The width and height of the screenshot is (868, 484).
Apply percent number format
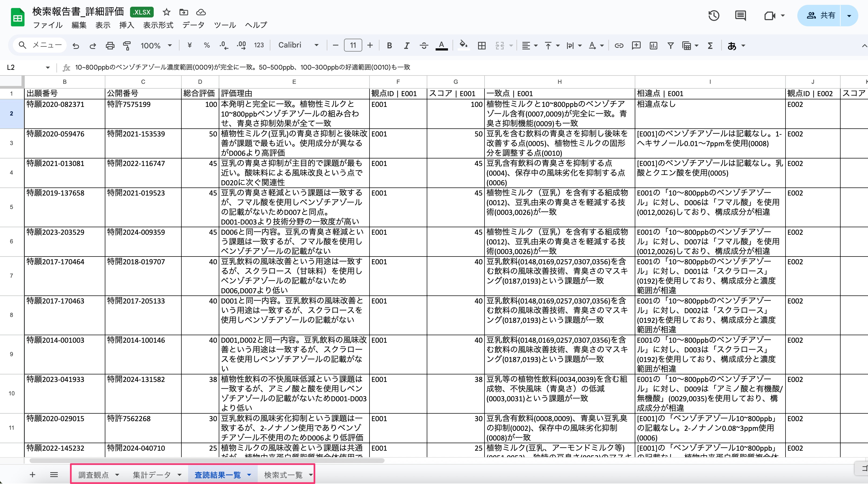[207, 45]
